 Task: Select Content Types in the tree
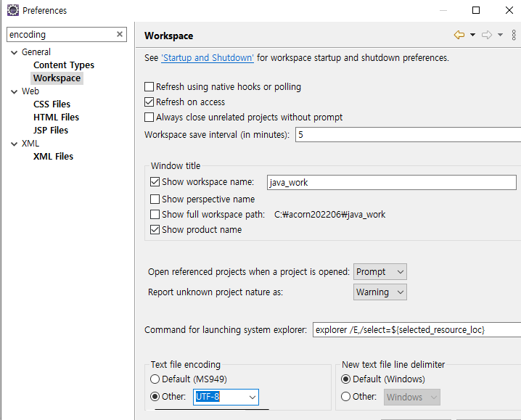64,65
